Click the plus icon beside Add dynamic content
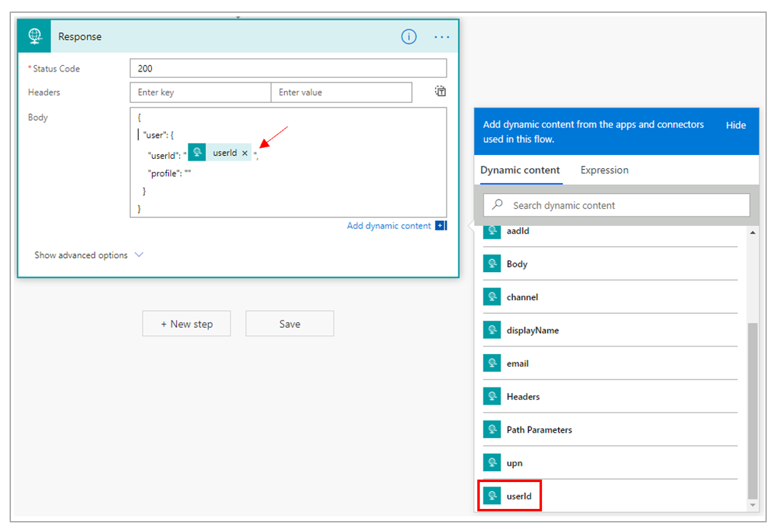Image resolution: width=777 pixels, height=532 pixels. coord(440,225)
